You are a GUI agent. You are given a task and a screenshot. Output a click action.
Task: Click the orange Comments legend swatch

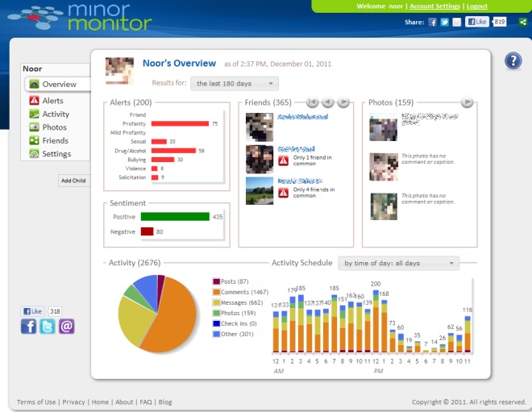(x=216, y=292)
